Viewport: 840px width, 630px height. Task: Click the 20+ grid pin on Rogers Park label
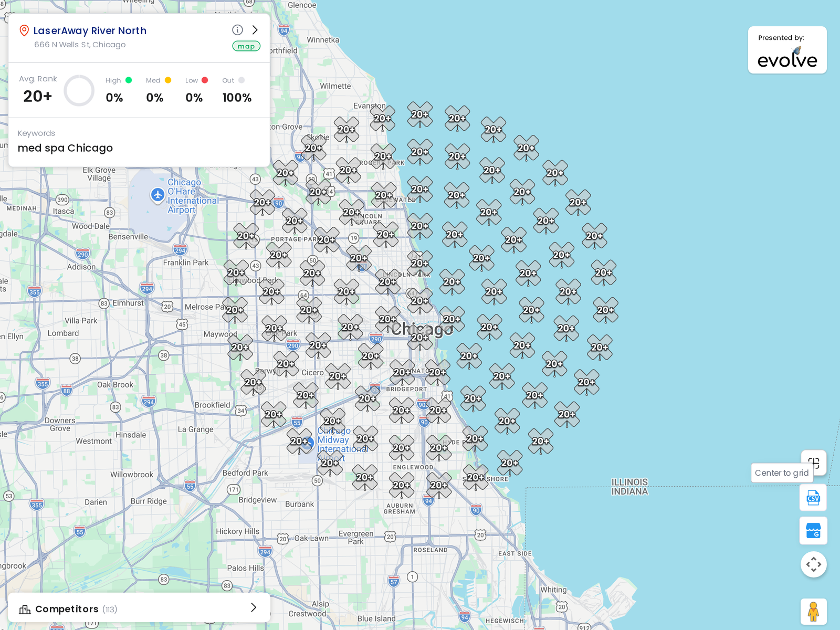point(383,156)
